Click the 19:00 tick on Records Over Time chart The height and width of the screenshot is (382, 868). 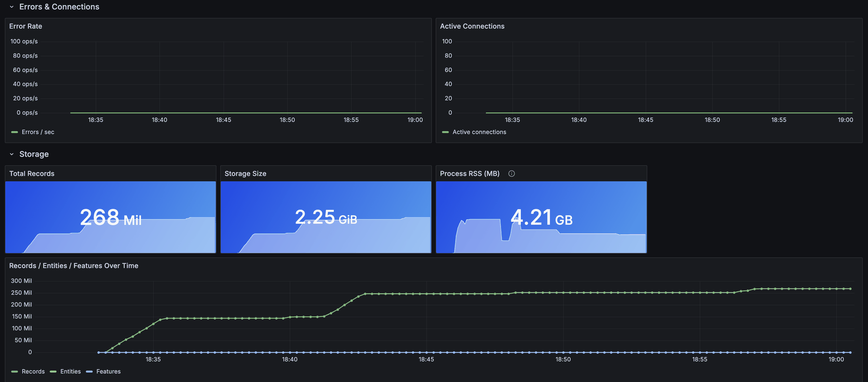[x=836, y=359]
